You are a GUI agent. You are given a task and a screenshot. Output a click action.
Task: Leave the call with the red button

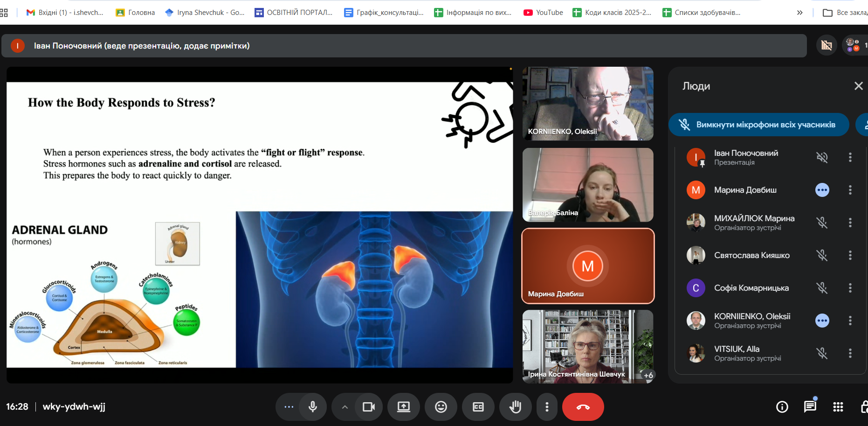(583, 407)
